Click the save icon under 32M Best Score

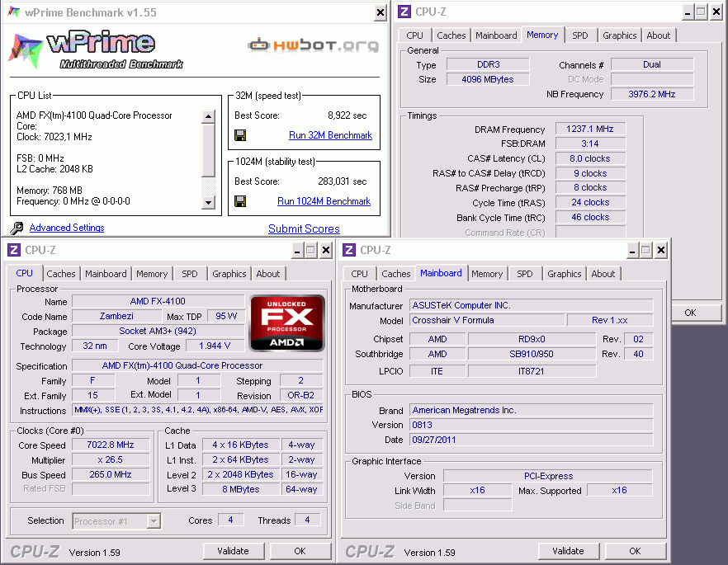240,135
